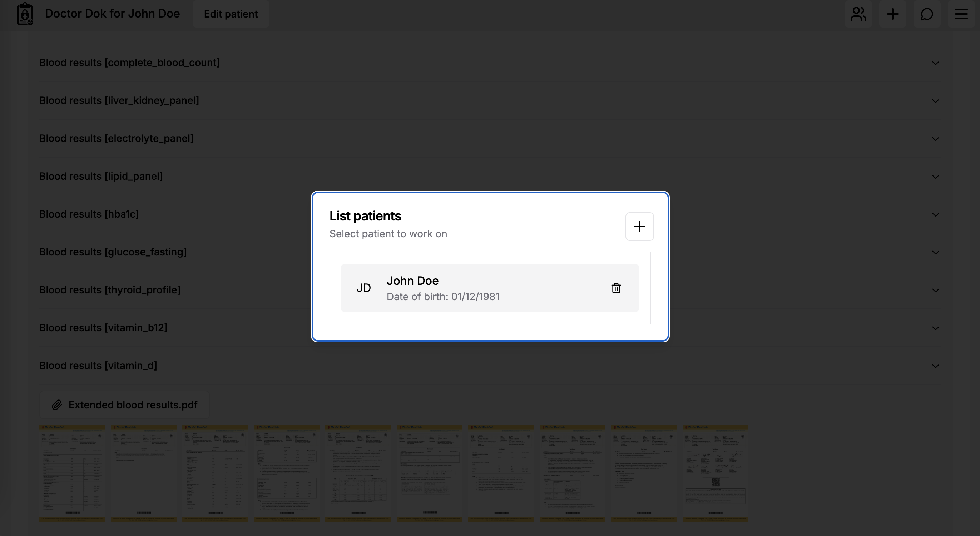This screenshot has height=536, width=980.
Task: Delete John Doe using trash icon
Action: [x=616, y=288]
